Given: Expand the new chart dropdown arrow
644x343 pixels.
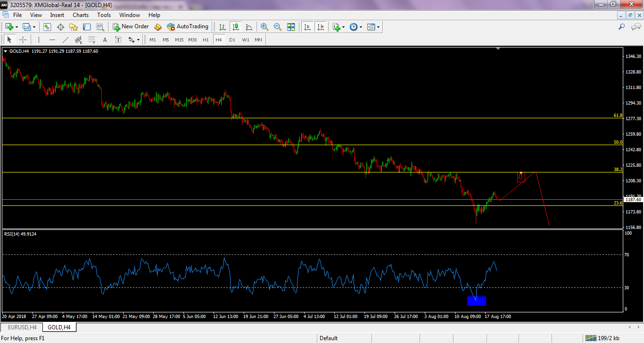Looking at the screenshot, I should pyautogui.click(x=17, y=27).
